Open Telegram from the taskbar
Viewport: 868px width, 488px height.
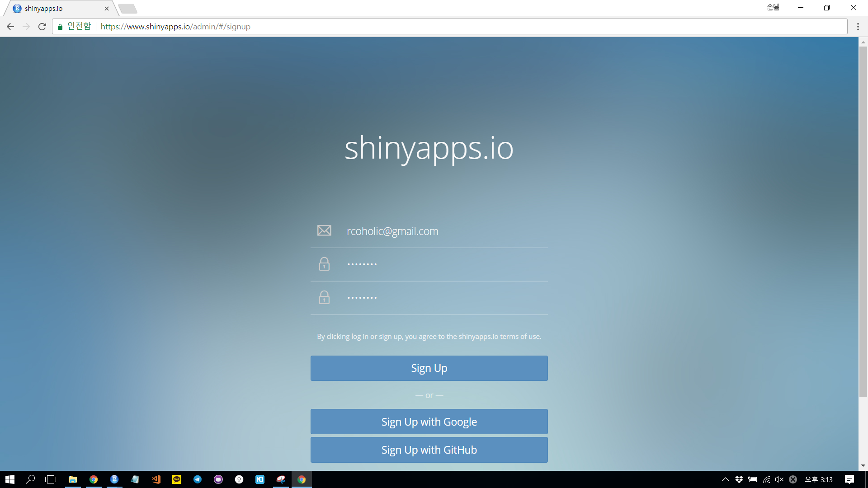[198, 479]
